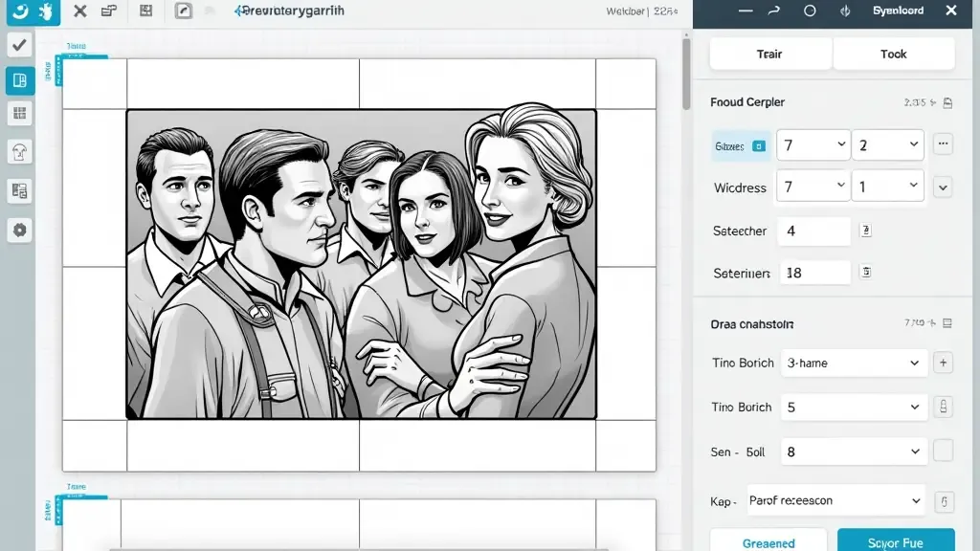980x551 pixels.
Task: Expand the chevron button beside Wicdress row
Action: 943,187
